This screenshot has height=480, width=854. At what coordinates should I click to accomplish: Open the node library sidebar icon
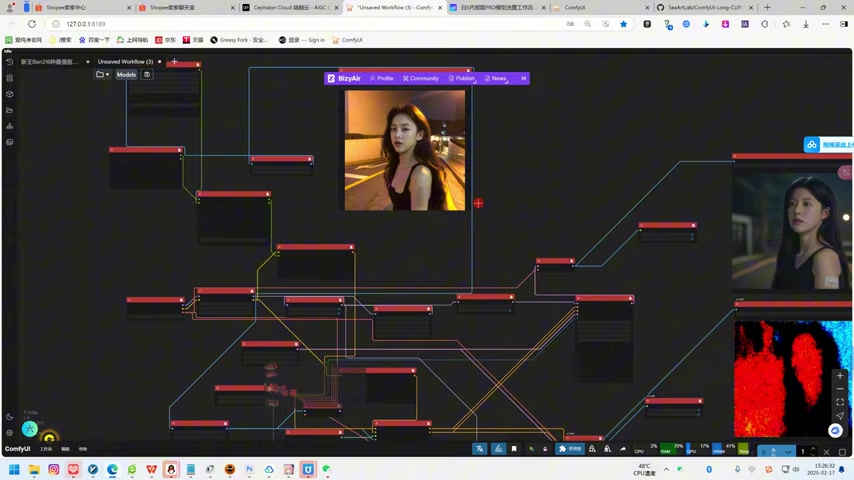click(x=9, y=78)
